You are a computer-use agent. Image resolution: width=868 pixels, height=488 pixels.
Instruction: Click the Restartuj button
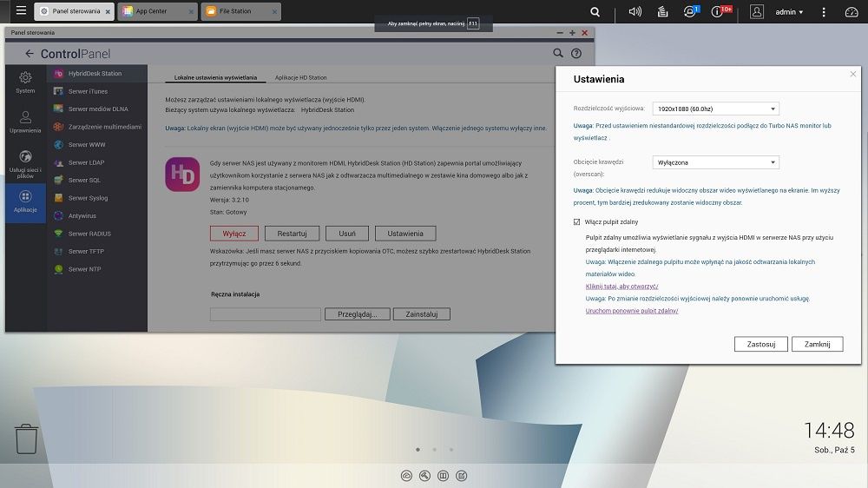293,234
